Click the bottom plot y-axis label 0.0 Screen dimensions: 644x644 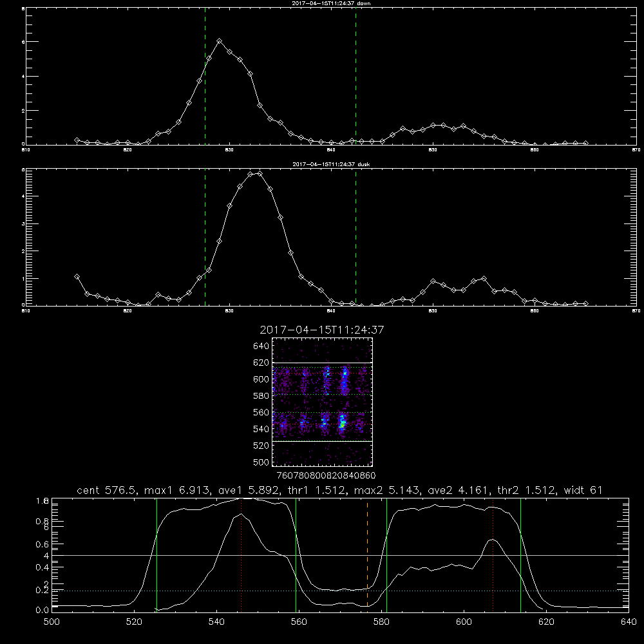[x=43, y=611]
